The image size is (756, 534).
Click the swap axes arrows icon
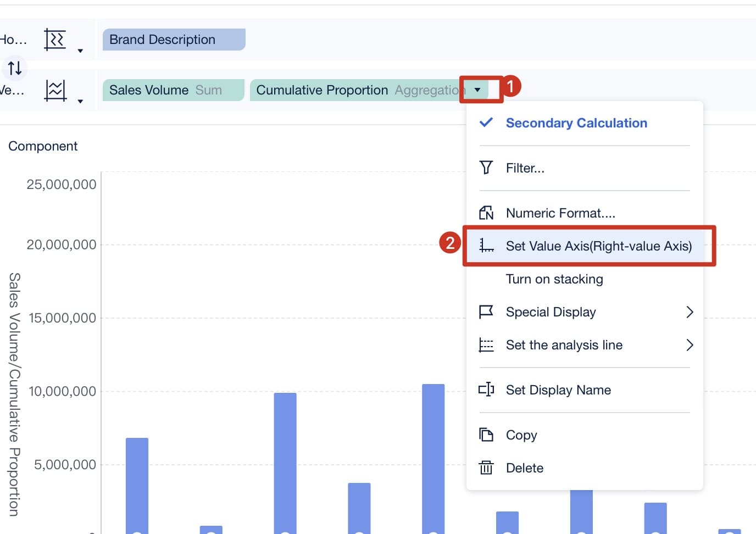click(15, 68)
